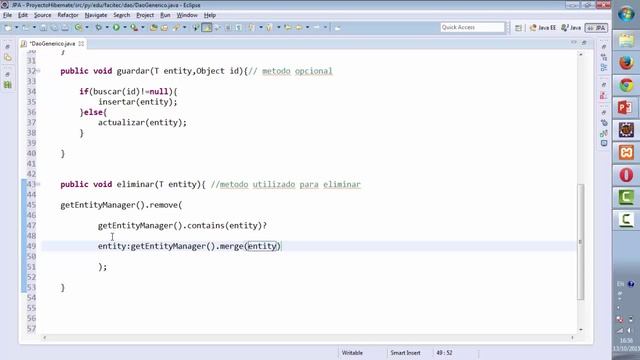Click the Print toolbar icon
The image size is (640, 360).
click(65, 28)
